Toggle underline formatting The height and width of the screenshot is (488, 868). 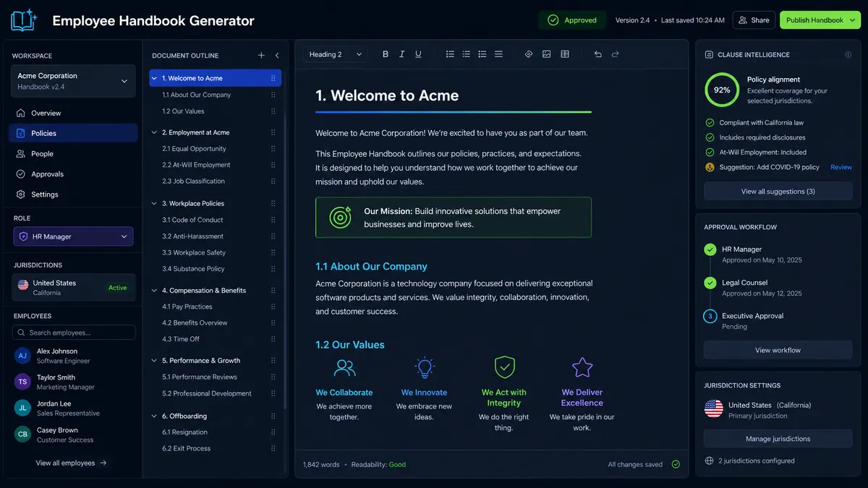tap(418, 54)
